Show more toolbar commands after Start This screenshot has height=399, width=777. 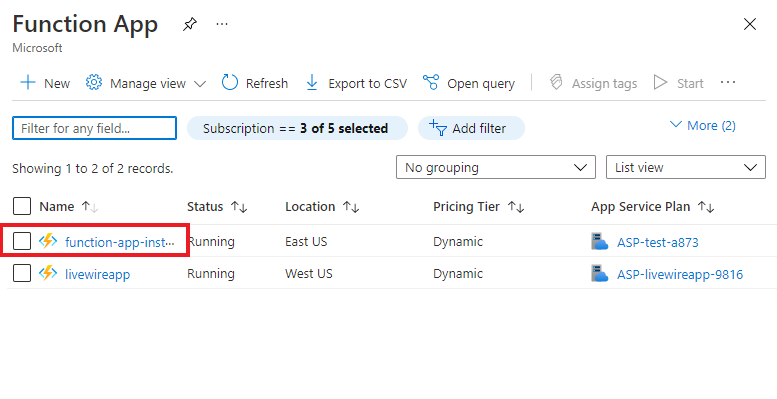(728, 82)
